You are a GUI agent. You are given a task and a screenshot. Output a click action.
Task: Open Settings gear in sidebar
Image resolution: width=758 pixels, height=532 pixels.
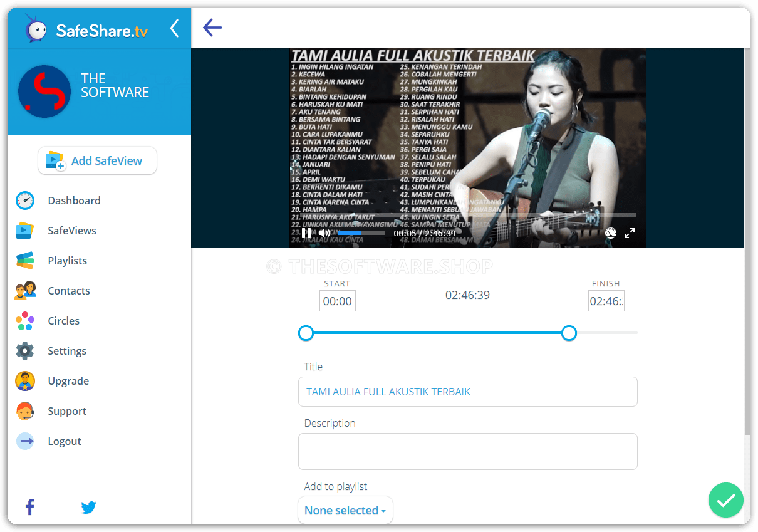67,351
